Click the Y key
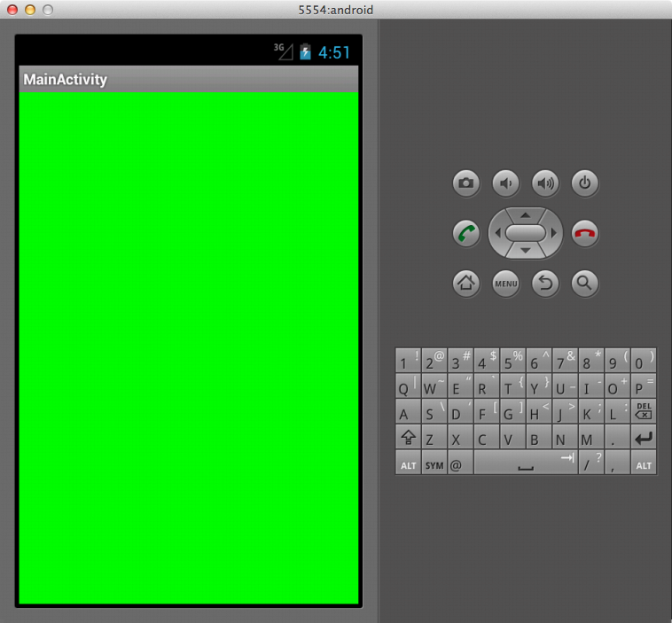The height and width of the screenshot is (623, 672). (539, 385)
